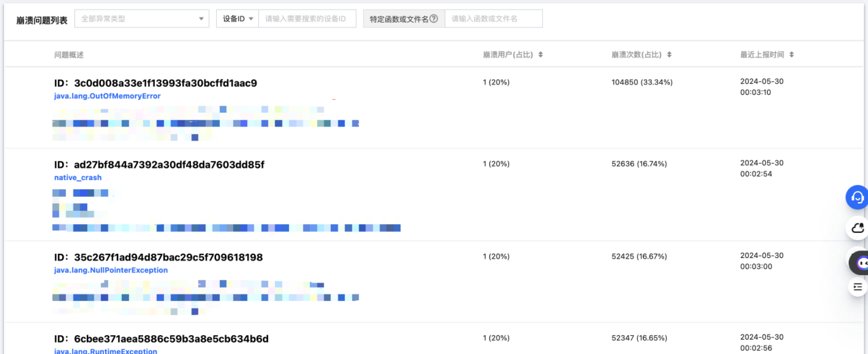
Task: Open the java.lang.NullPointerException issue link
Action: (x=111, y=270)
